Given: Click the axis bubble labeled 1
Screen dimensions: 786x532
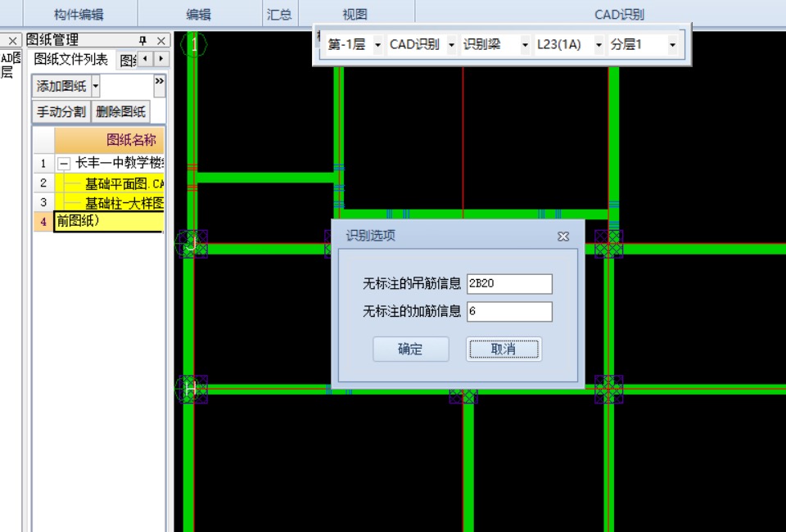Looking at the screenshot, I should click(x=193, y=44).
